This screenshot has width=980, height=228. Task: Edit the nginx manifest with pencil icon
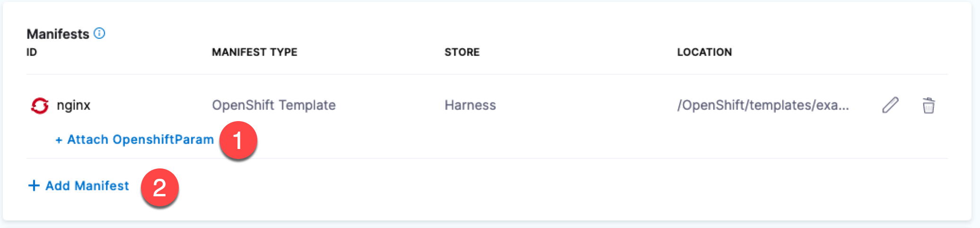pos(890,105)
